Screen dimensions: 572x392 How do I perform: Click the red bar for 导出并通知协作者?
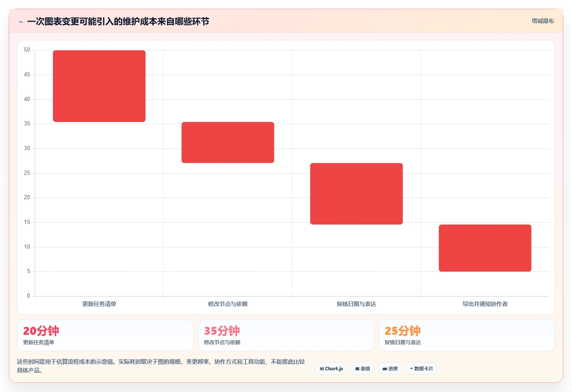click(485, 248)
